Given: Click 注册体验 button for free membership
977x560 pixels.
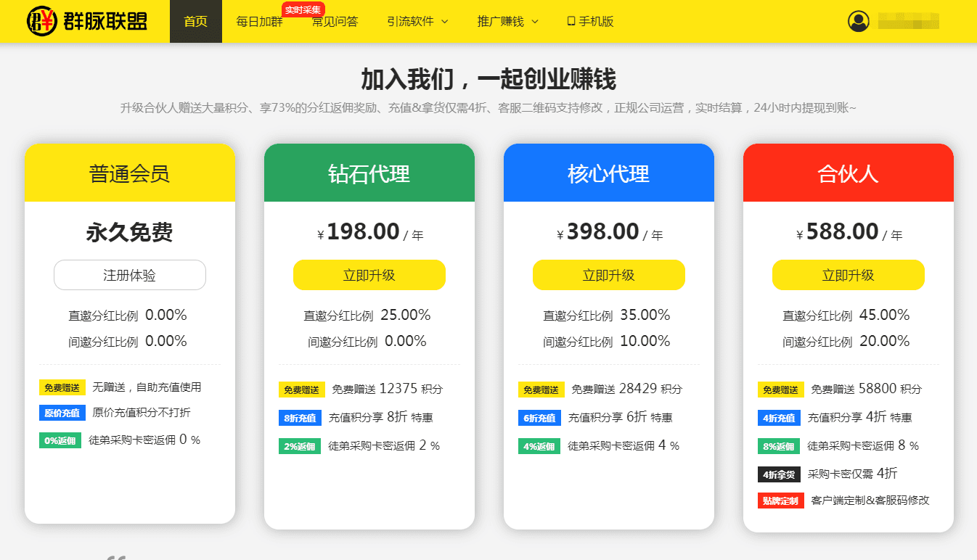Looking at the screenshot, I should point(130,275).
